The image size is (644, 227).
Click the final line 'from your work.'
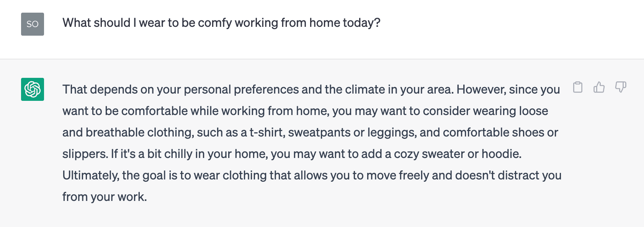point(105,197)
